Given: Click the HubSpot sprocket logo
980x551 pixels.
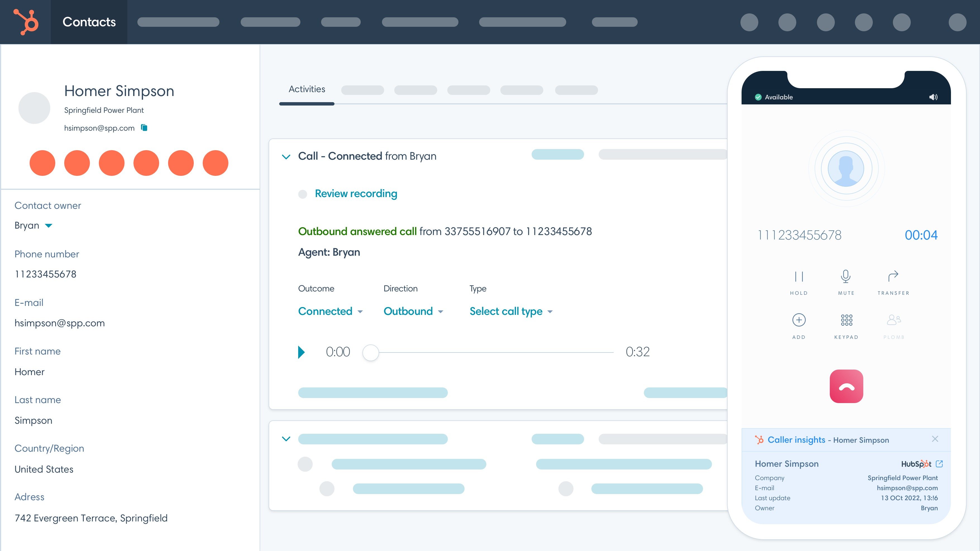Looking at the screenshot, I should click(x=25, y=22).
